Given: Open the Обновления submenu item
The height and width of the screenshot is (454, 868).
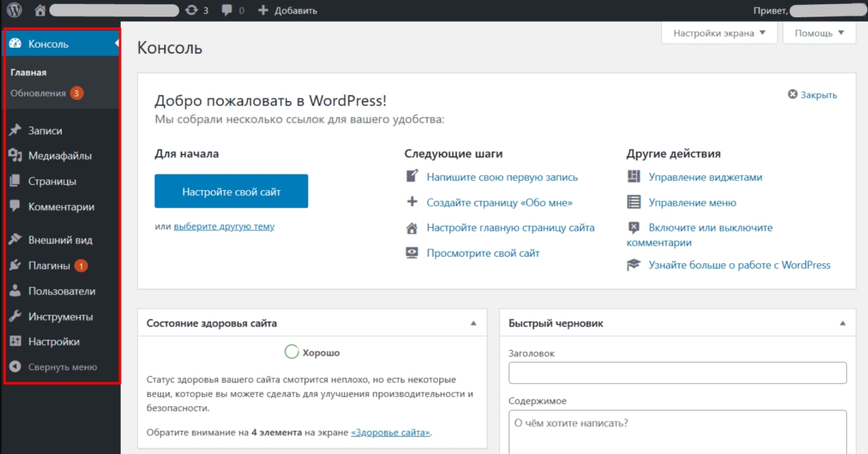Looking at the screenshot, I should (38, 93).
